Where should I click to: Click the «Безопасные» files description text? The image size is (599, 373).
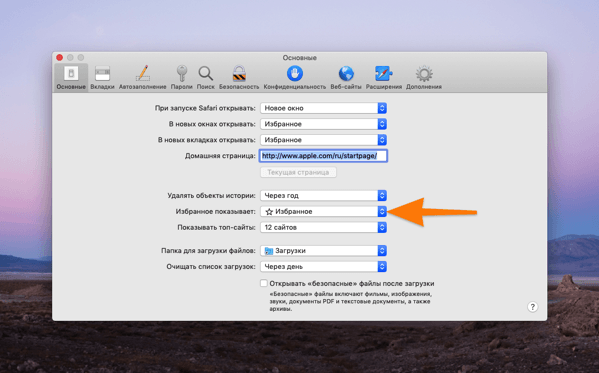[350, 302]
